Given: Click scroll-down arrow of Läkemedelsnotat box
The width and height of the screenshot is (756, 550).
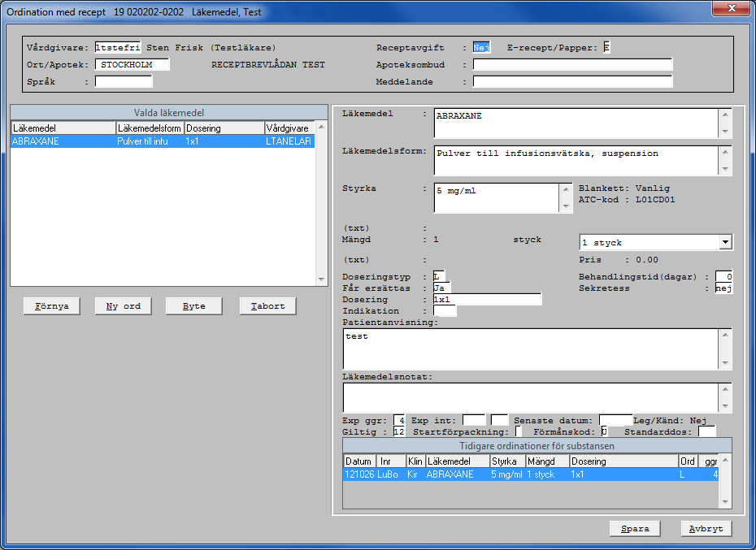Looking at the screenshot, I should click(725, 407).
